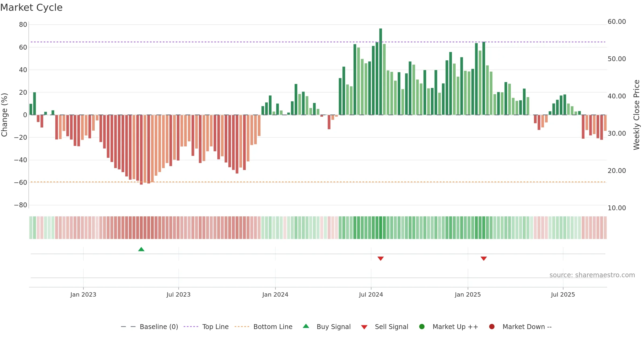Viewport: 644px width, 362px height.
Task: Click the 80 left axis tick label
Action: 23,25
